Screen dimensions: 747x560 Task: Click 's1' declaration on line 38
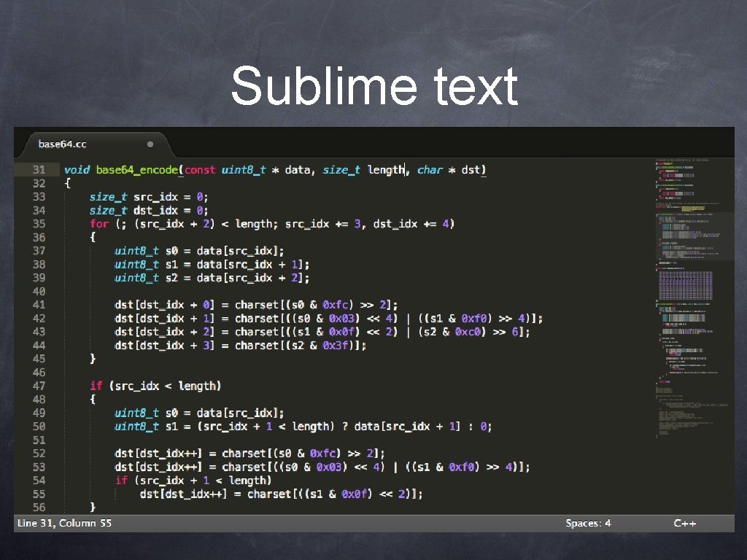171,264
